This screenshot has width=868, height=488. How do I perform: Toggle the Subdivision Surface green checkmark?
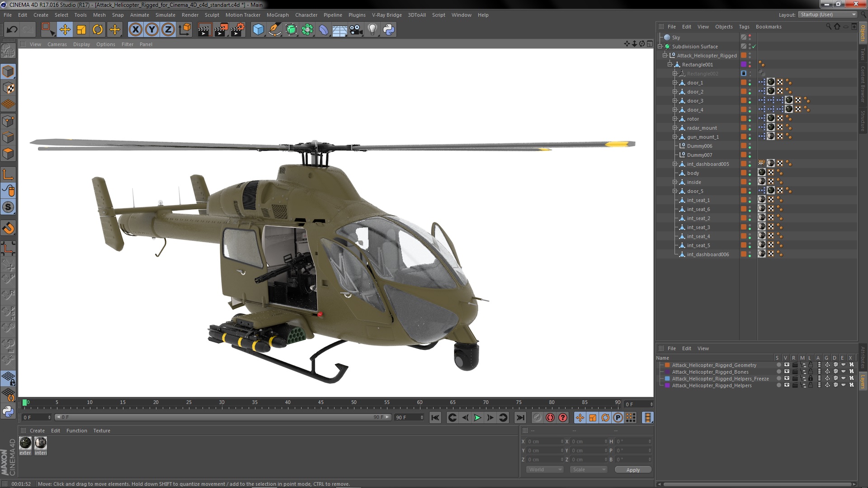click(x=754, y=47)
